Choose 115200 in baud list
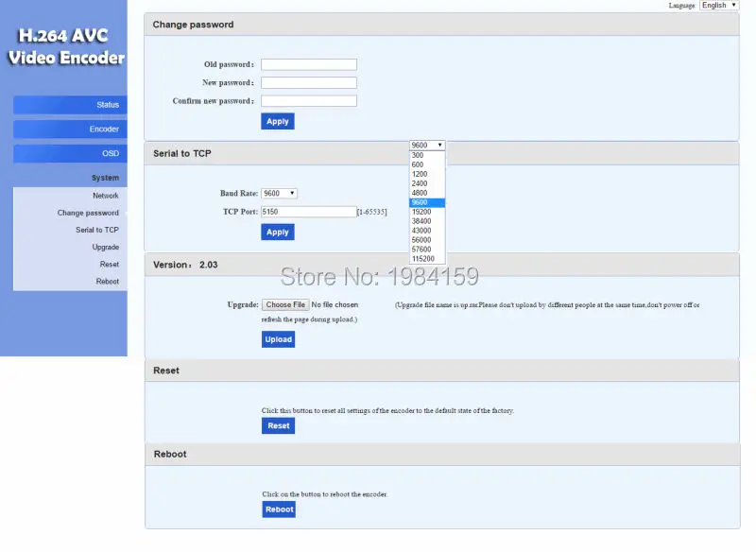This screenshot has width=756, height=552. 427,259
